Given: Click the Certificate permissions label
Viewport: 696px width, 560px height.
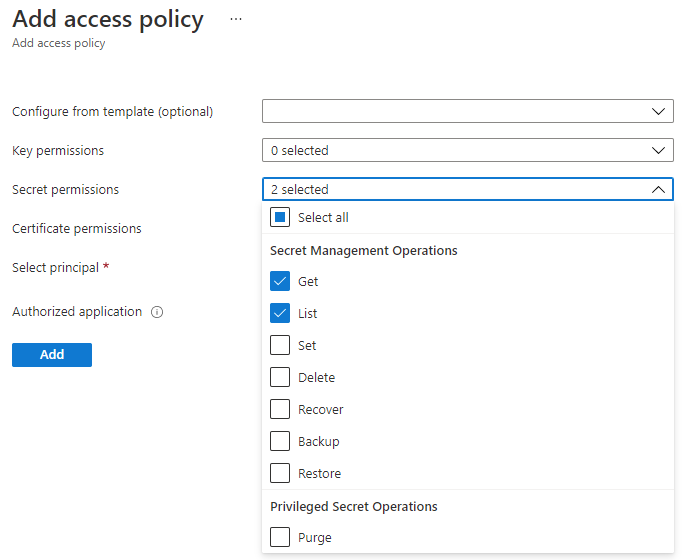Looking at the screenshot, I should click(76, 229).
